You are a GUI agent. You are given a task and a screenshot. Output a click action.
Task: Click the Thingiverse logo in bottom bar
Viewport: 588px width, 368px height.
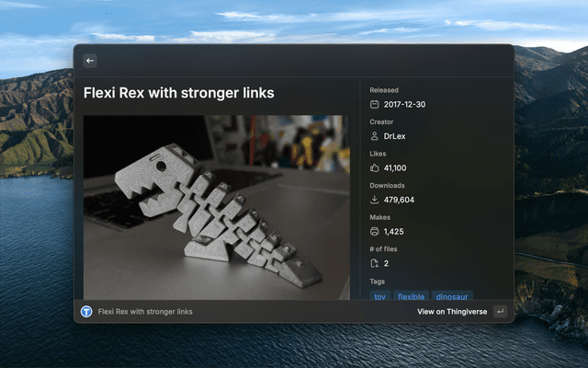(x=86, y=312)
